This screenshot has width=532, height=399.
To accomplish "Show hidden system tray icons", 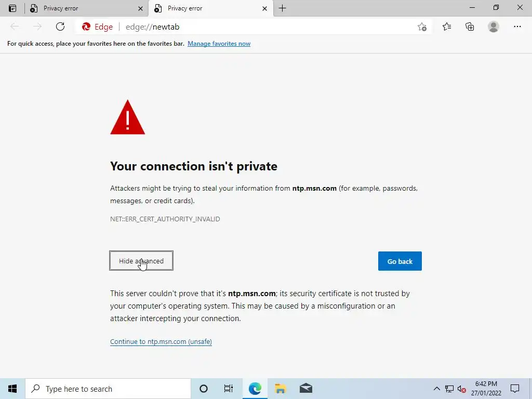I will (436, 389).
